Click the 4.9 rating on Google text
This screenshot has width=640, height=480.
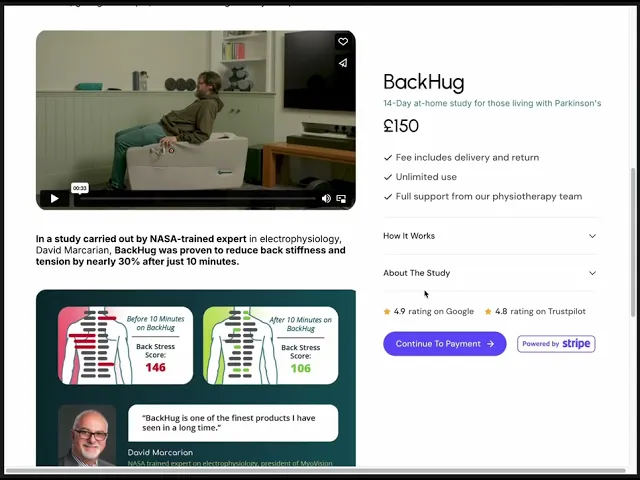coord(433,311)
